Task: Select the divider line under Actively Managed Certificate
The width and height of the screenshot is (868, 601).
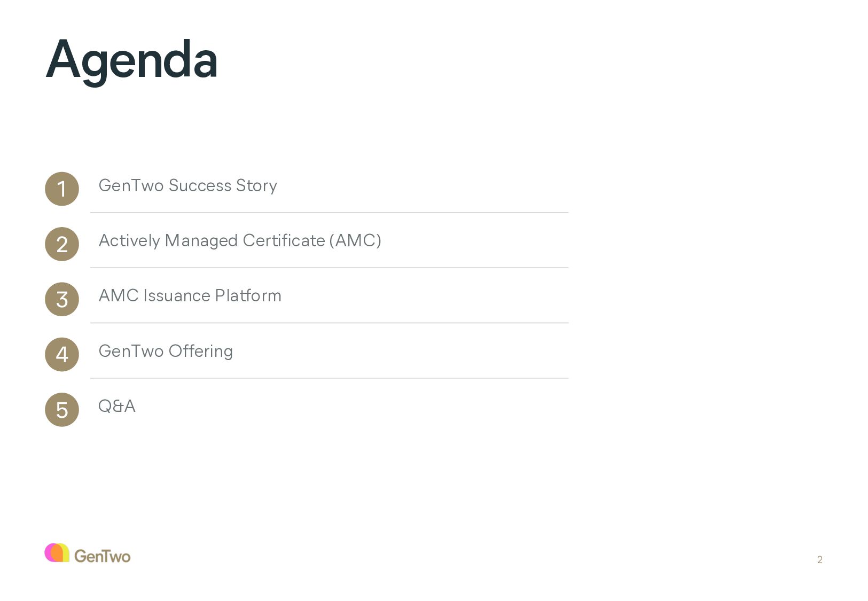Action: (329, 268)
